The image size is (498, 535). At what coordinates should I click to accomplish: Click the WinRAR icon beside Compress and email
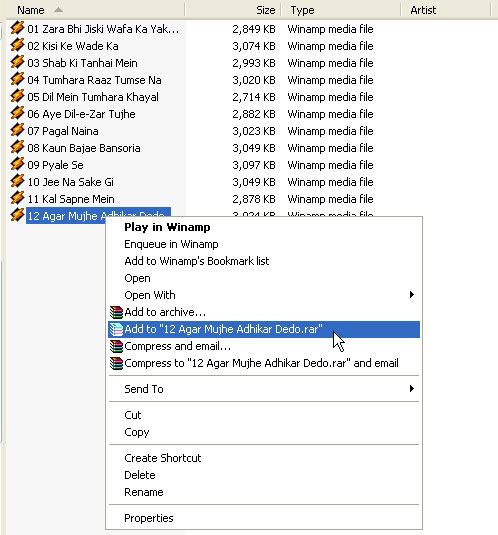pyautogui.click(x=116, y=346)
